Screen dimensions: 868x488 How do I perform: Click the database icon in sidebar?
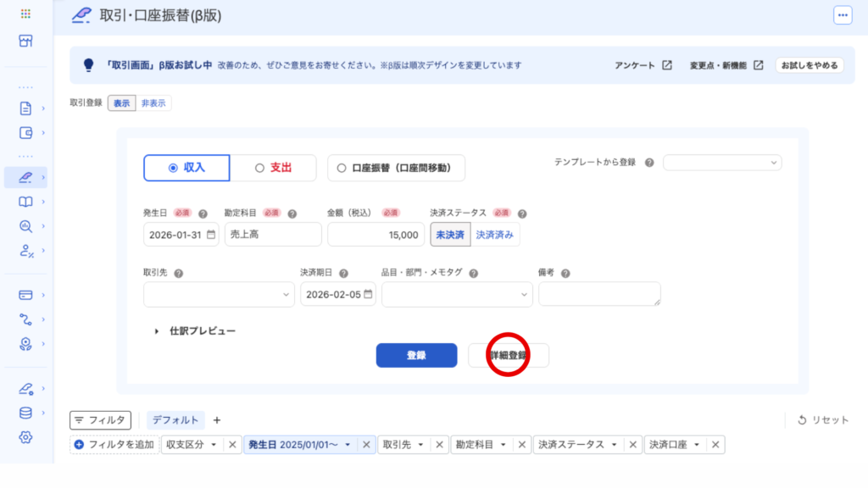(25, 413)
